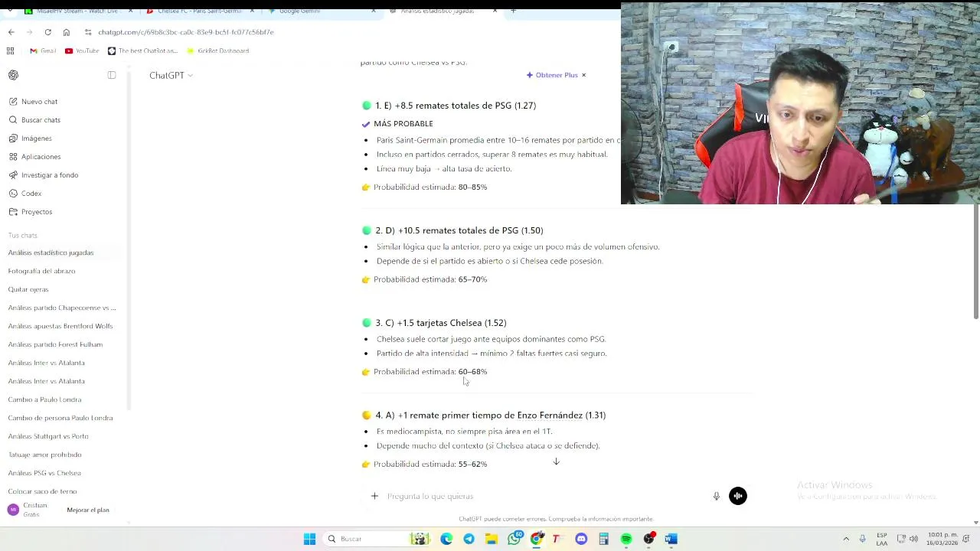Click the plus attach icon in message box
Screen dimensions: 980x551
click(374, 496)
